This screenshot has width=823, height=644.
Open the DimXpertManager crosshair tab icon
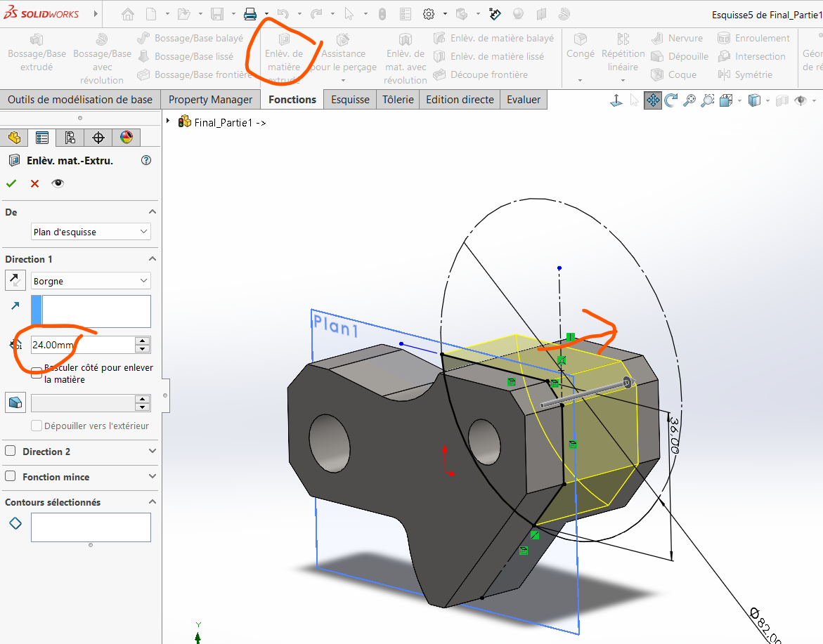98,138
